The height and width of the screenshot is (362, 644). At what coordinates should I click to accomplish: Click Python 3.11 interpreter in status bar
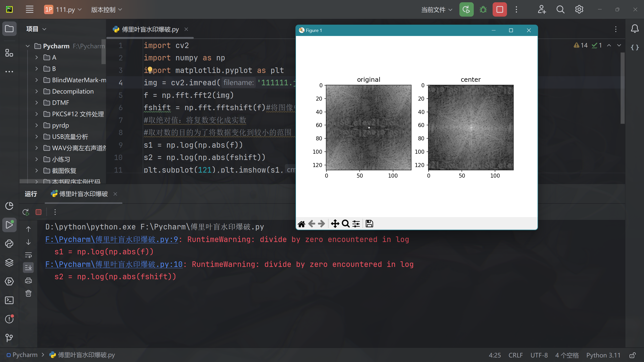tap(603, 355)
